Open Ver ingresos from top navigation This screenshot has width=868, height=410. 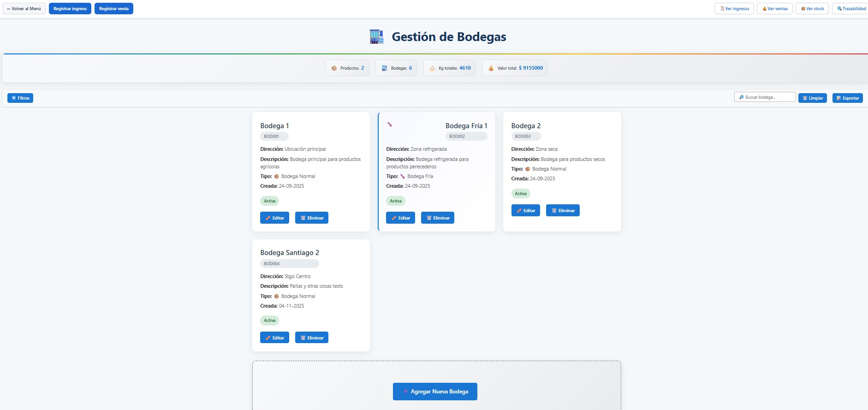click(734, 9)
